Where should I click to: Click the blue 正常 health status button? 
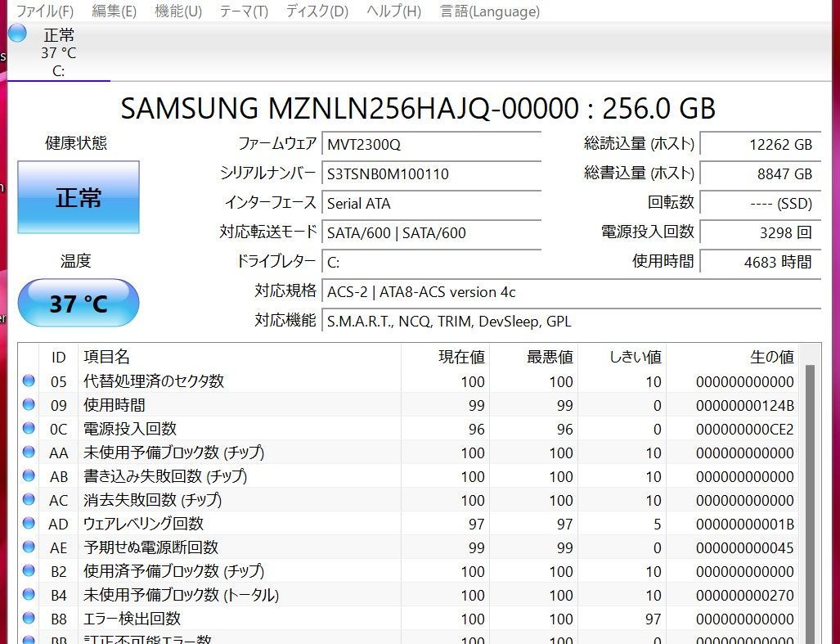[78, 196]
